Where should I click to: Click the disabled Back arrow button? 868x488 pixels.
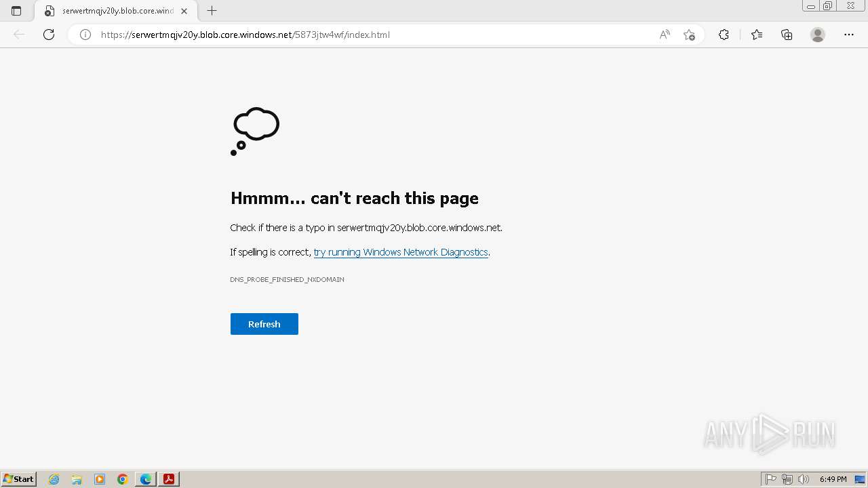(x=19, y=35)
